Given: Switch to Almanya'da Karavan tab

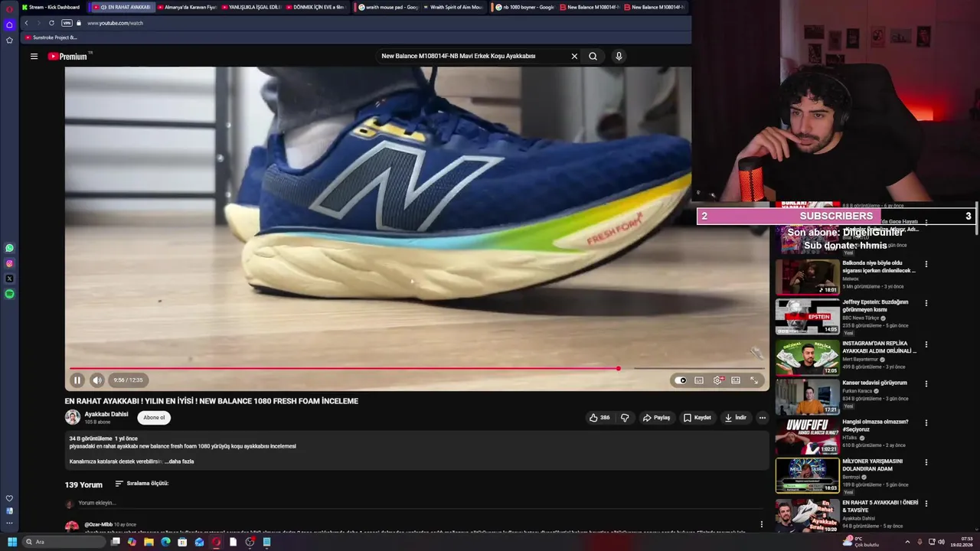Looking at the screenshot, I should pyautogui.click(x=188, y=7).
